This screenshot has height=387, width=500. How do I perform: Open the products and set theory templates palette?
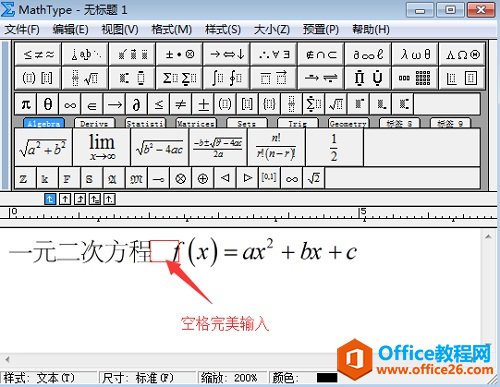point(368,78)
